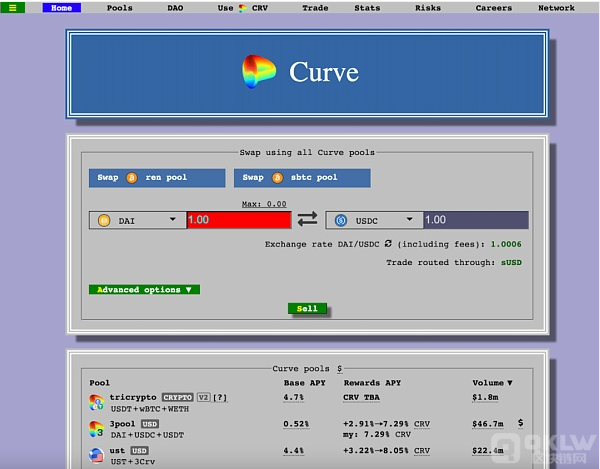Open the 3pool pool row

point(305,429)
